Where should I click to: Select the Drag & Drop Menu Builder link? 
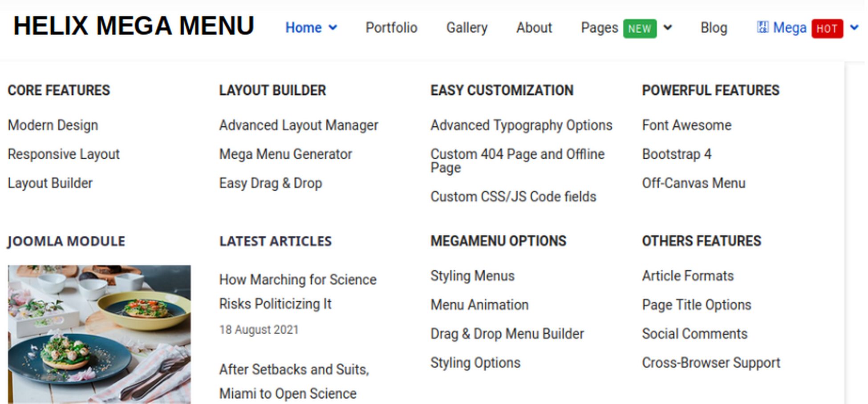tap(507, 334)
